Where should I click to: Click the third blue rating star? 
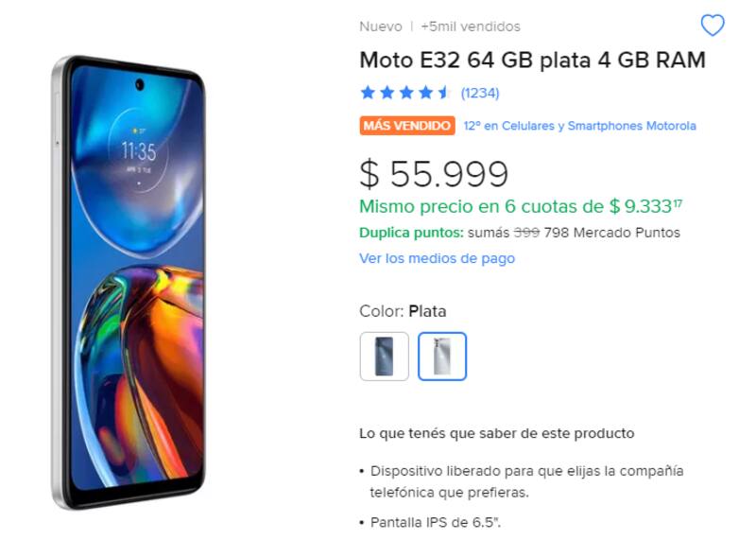406,93
